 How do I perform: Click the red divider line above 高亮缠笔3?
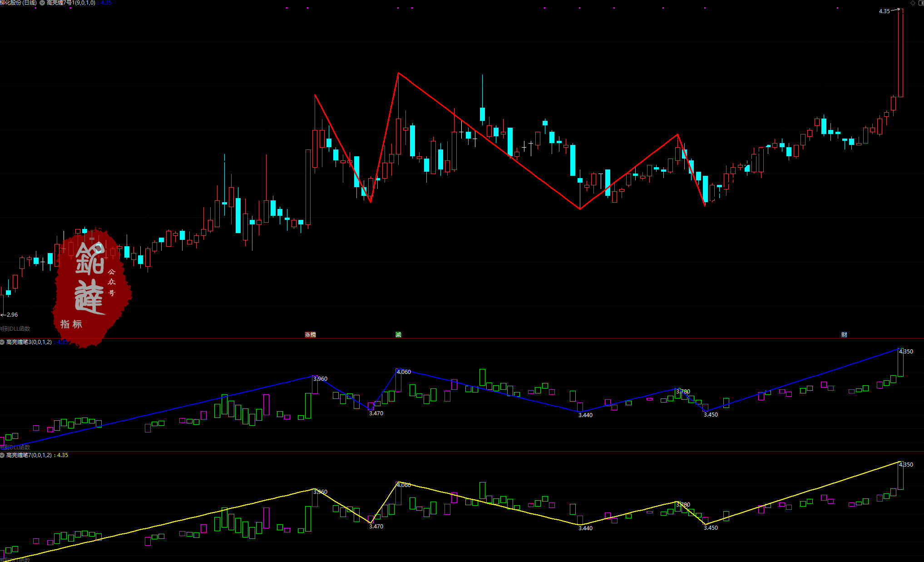[x=454, y=338]
